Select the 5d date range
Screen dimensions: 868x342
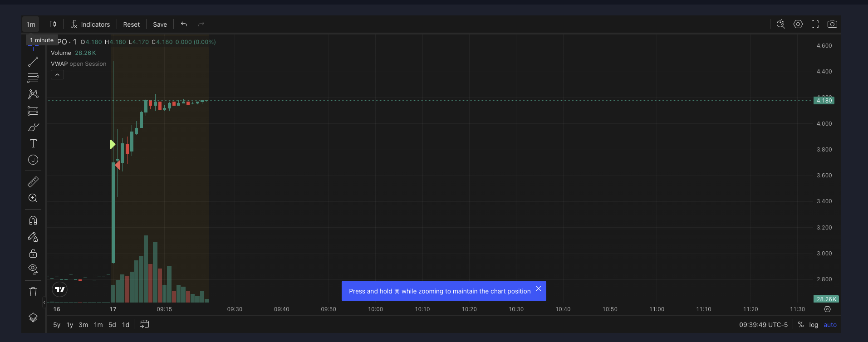click(112, 325)
